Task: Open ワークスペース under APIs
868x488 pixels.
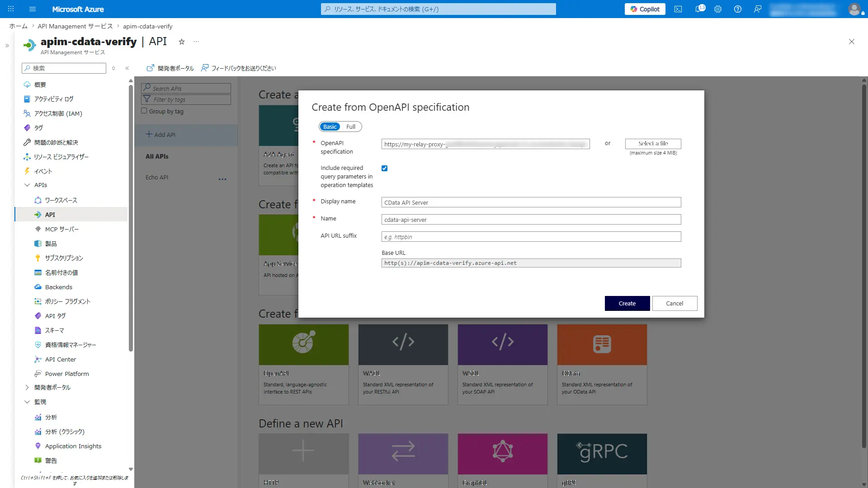Action: click(61, 200)
